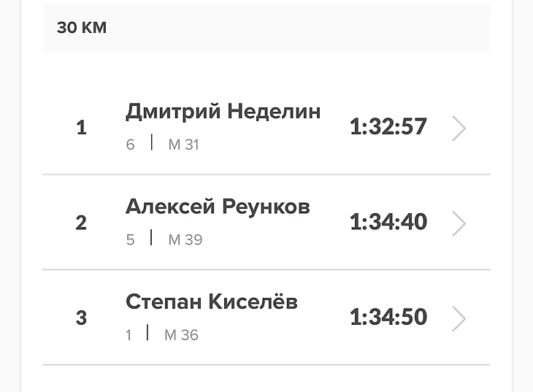Click place number 3 in ranking
The height and width of the screenshot is (392, 533).
click(x=81, y=318)
